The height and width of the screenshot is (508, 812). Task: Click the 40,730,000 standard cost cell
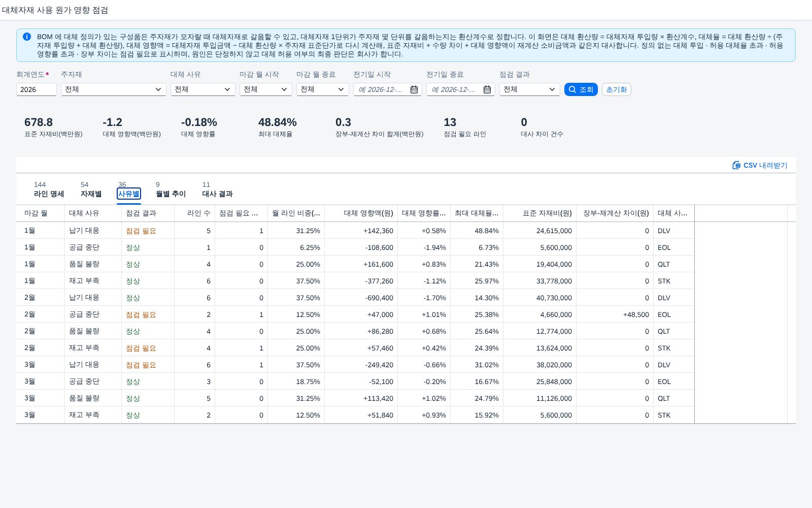pyautogui.click(x=540, y=298)
